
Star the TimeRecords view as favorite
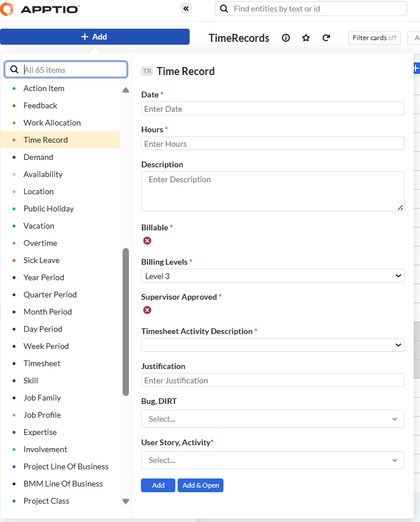click(306, 38)
